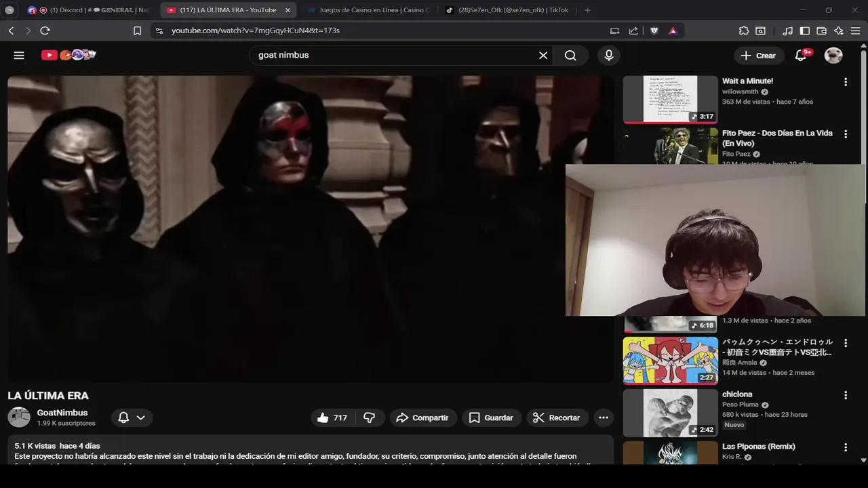Open options for Las Piponas (Remix)
This screenshot has width=868, height=488.
click(846, 447)
